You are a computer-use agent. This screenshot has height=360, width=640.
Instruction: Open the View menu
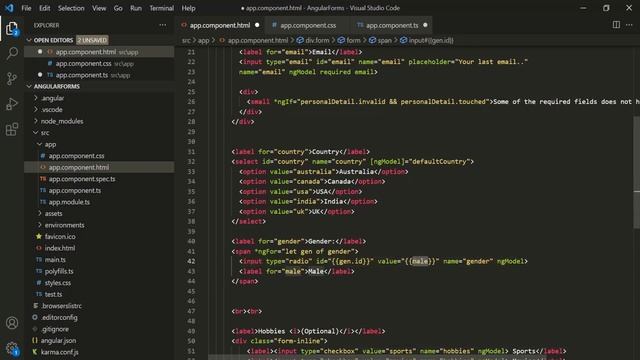[99, 8]
